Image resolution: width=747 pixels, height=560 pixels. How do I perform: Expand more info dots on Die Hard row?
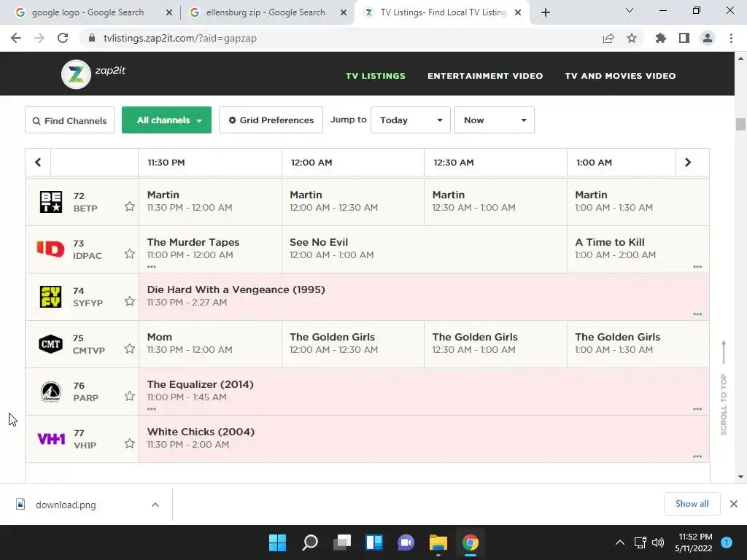[x=697, y=314]
